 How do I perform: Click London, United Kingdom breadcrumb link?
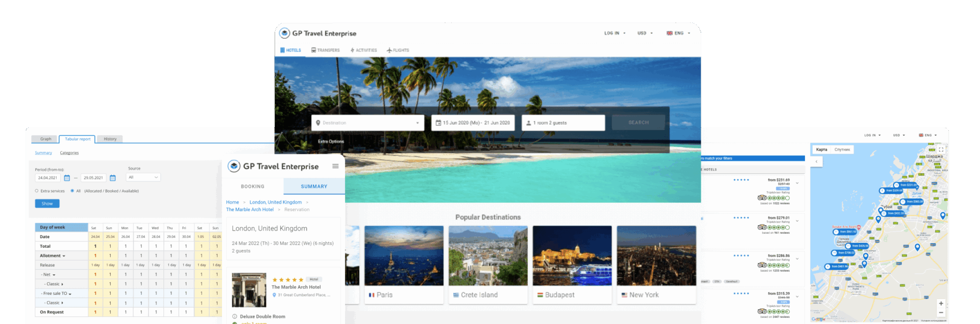click(x=276, y=202)
